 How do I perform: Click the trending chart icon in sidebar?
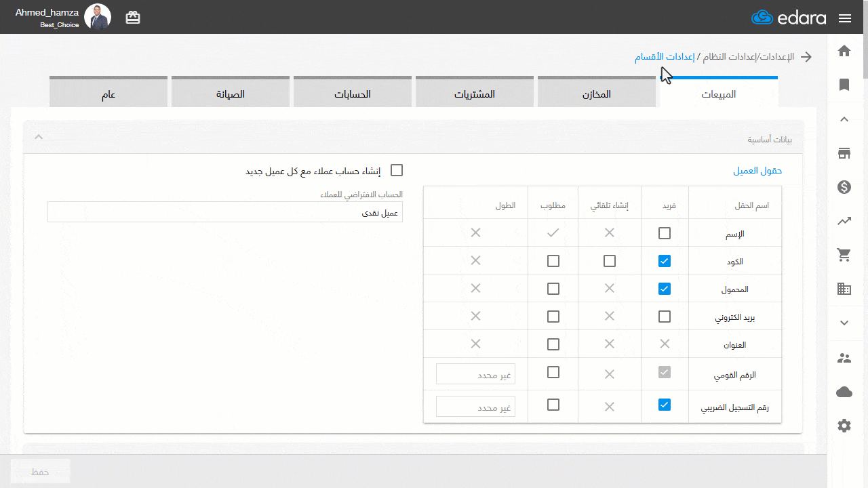tap(844, 221)
